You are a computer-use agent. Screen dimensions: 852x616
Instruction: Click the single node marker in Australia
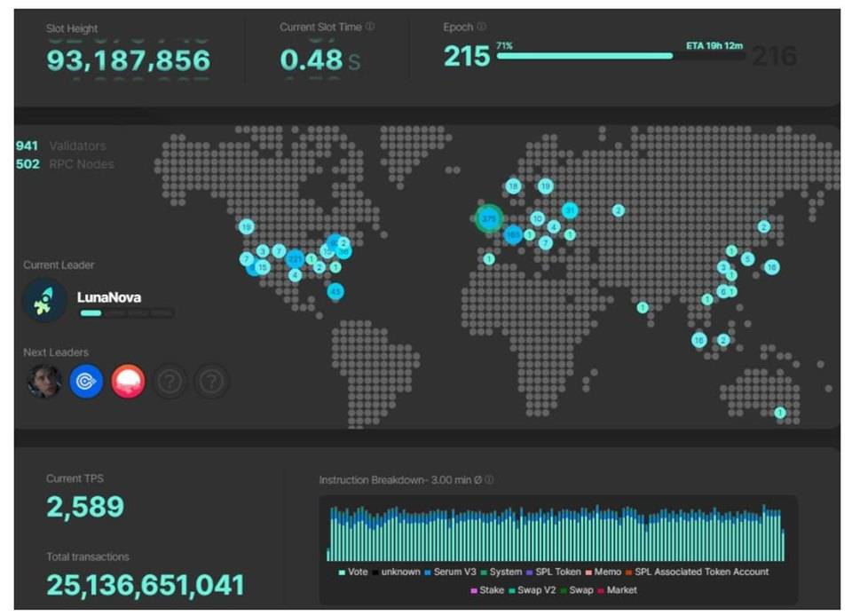[x=780, y=412]
